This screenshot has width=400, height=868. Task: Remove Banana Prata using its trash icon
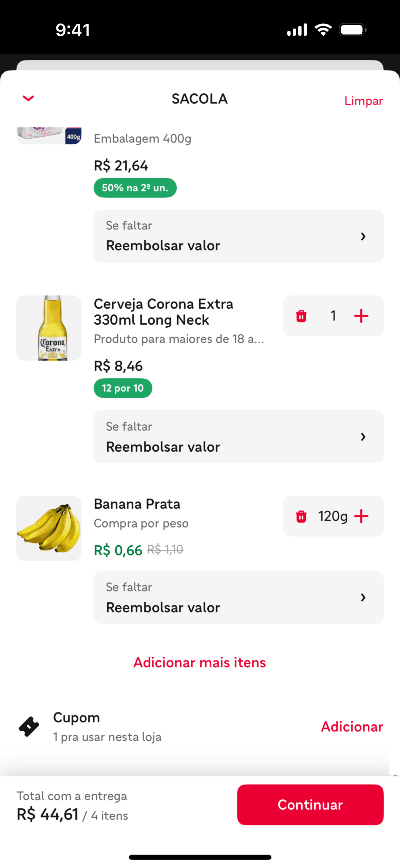301,517
